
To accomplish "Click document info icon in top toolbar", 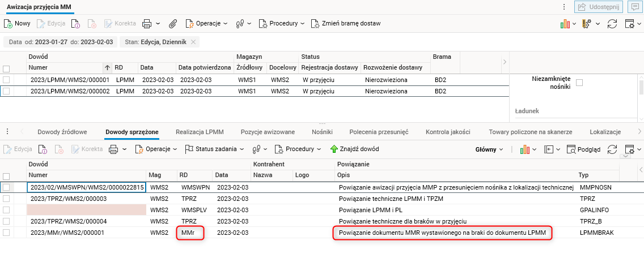I will click(75, 24).
